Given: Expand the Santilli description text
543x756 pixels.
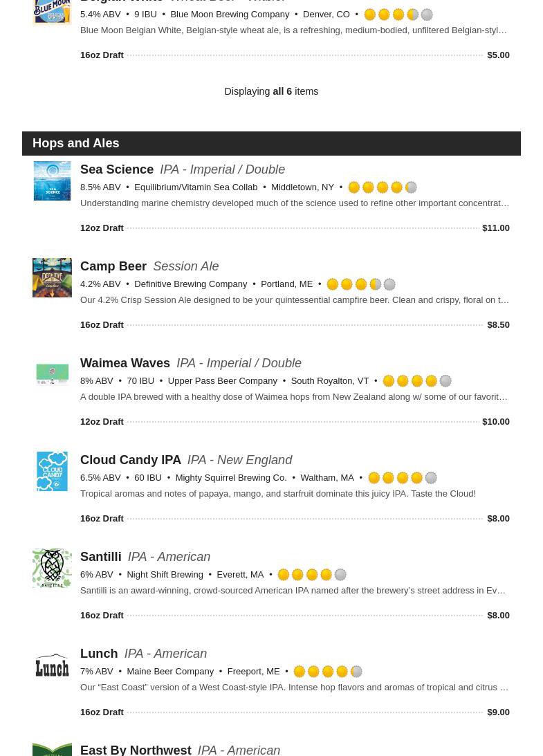Looking at the screenshot, I should point(293,591).
